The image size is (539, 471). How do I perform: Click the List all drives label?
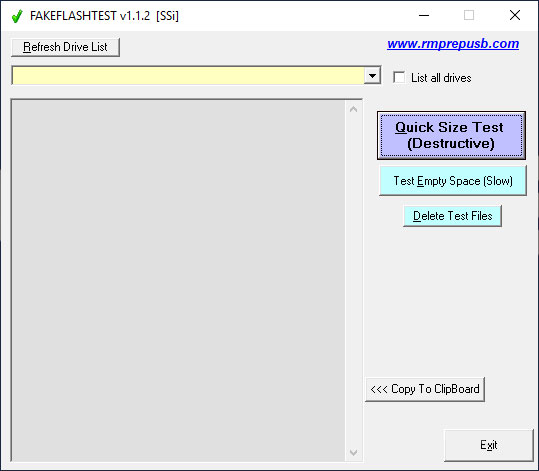(x=441, y=78)
